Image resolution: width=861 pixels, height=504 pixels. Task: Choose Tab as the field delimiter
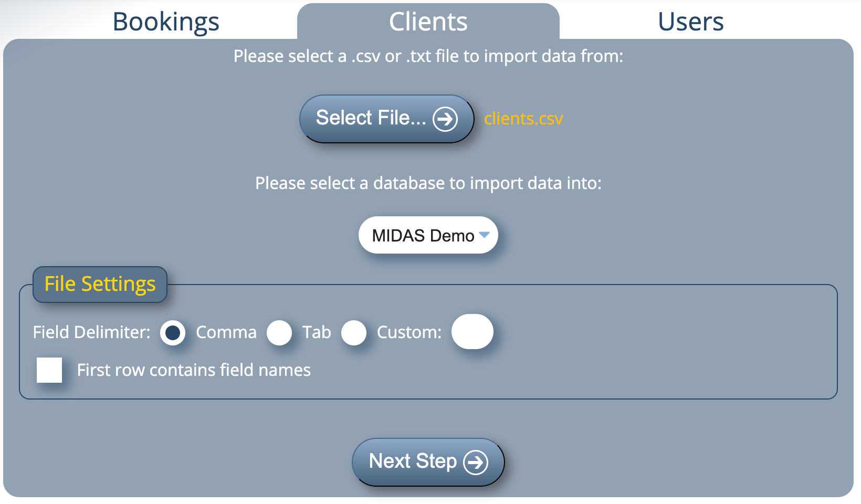tap(280, 332)
